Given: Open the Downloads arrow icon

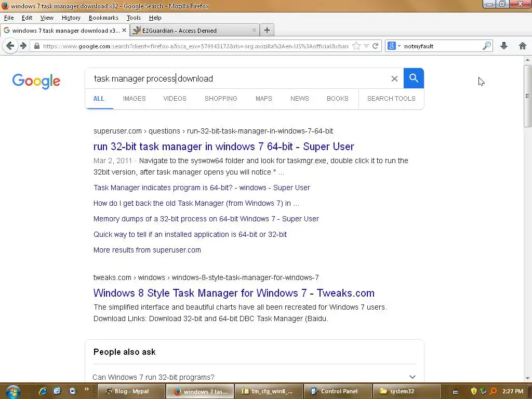Looking at the screenshot, I should [x=504, y=46].
